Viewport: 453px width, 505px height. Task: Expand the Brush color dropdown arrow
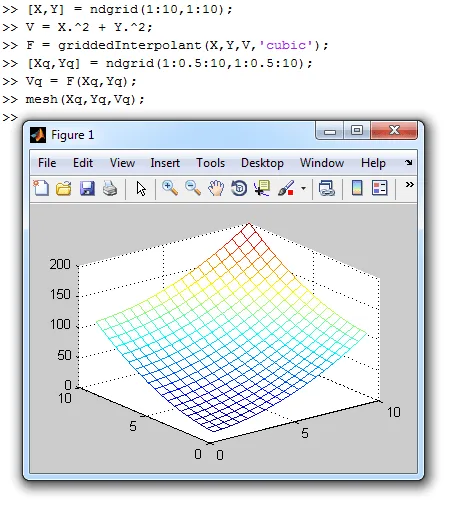303,188
